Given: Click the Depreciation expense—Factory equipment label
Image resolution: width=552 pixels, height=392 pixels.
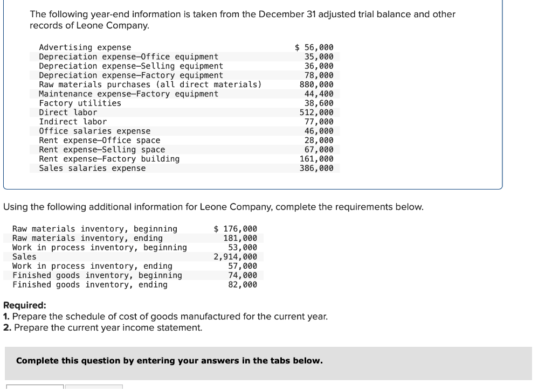Looking at the screenshot, I should coord(131,75).
